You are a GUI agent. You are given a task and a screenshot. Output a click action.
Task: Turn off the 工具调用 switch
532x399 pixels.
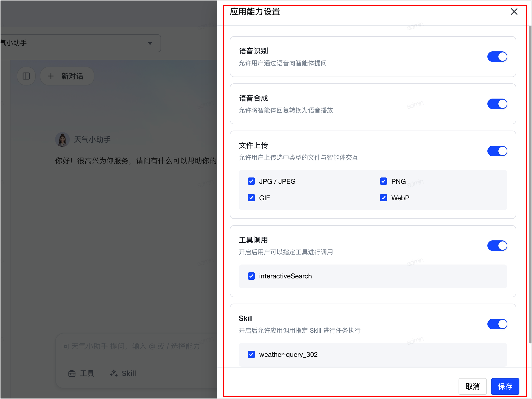[497, 246]
